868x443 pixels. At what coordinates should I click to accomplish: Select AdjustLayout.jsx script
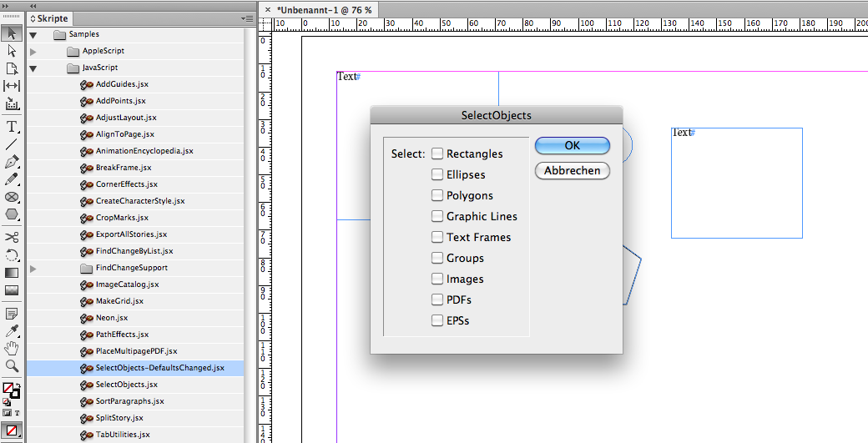coord(135,118)
